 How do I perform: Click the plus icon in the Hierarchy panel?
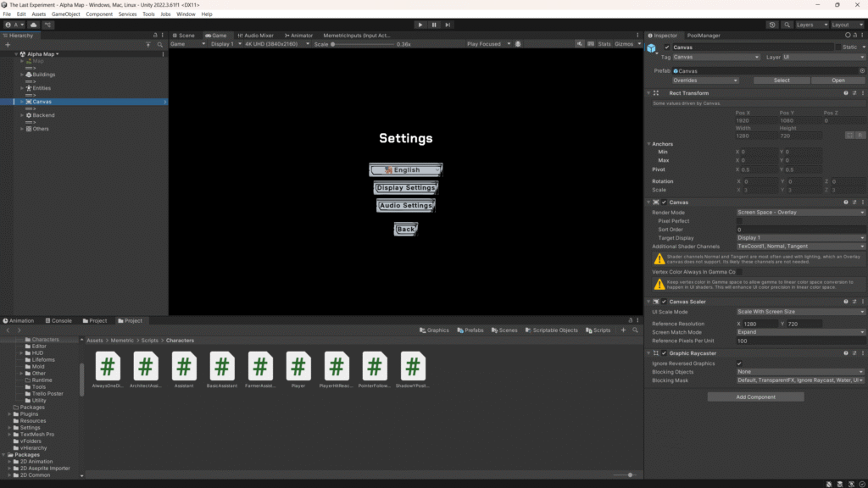8,44
